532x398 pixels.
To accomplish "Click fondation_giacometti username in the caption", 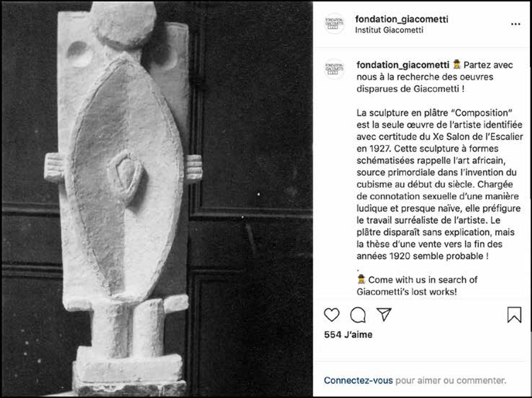I will (x=403, y=65).
